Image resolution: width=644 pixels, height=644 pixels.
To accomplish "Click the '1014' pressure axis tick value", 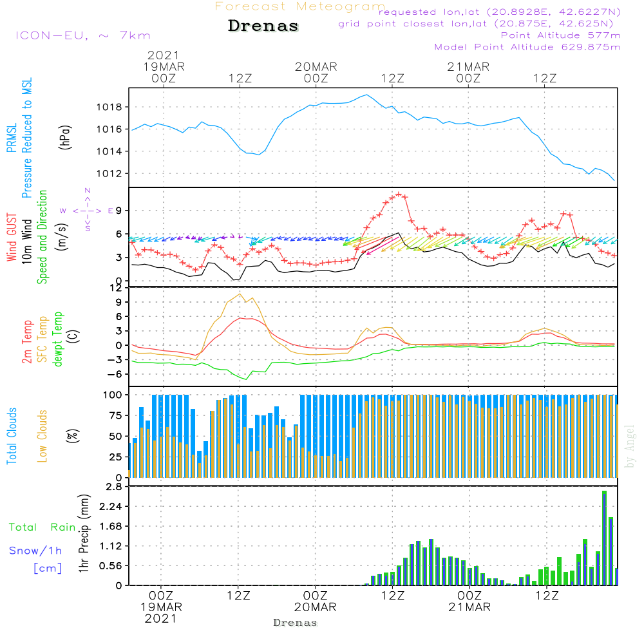I will click(x=109, y=151).
